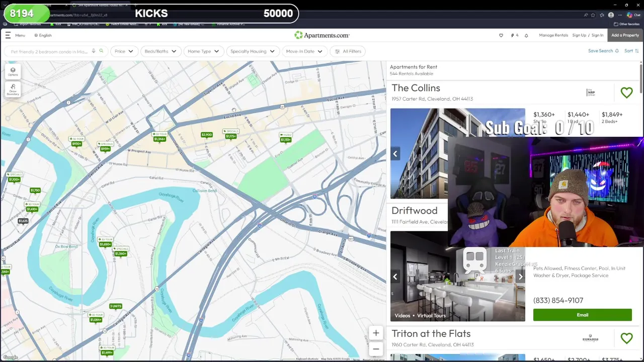Select the $1,135+ map marker
644x362 pixels.
coord(286,140)
